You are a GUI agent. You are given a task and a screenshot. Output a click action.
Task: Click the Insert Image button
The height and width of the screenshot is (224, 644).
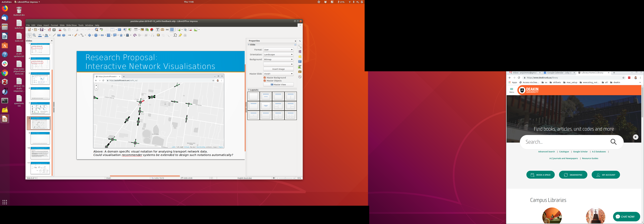pos(278,69)
